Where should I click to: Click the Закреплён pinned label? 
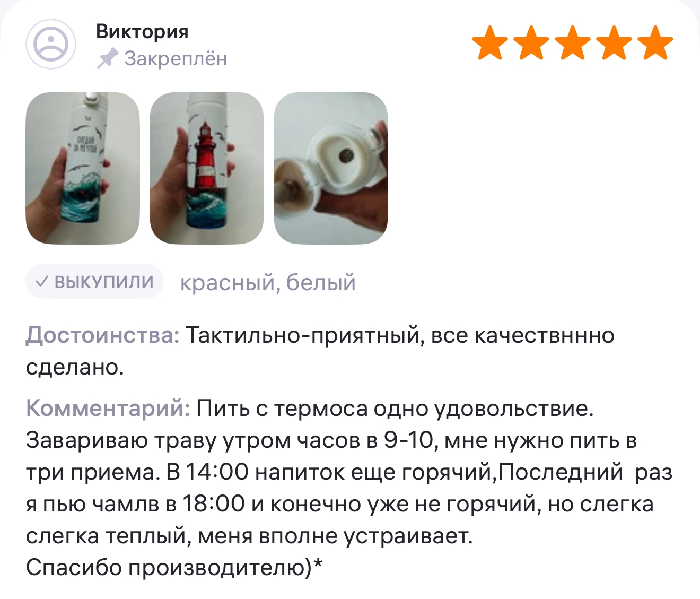point(162,58)
